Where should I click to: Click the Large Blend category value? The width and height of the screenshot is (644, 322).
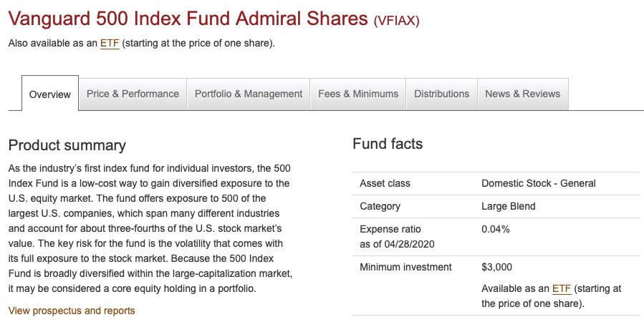pos(509,206)
